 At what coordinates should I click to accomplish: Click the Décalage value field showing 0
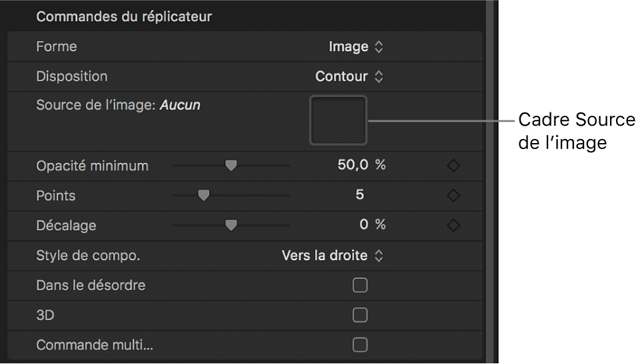[x=364, y=226]
